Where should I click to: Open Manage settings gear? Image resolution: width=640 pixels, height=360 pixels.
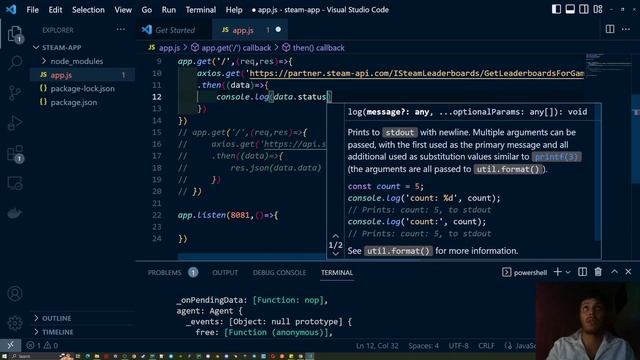click(15, 322)
